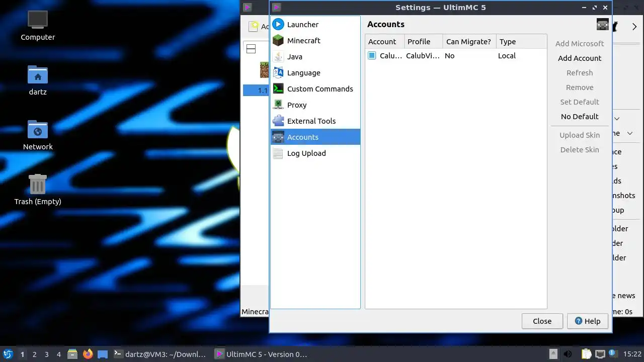Go to the Language settings page
Screen dimensions: 644x362
point(315,72)
